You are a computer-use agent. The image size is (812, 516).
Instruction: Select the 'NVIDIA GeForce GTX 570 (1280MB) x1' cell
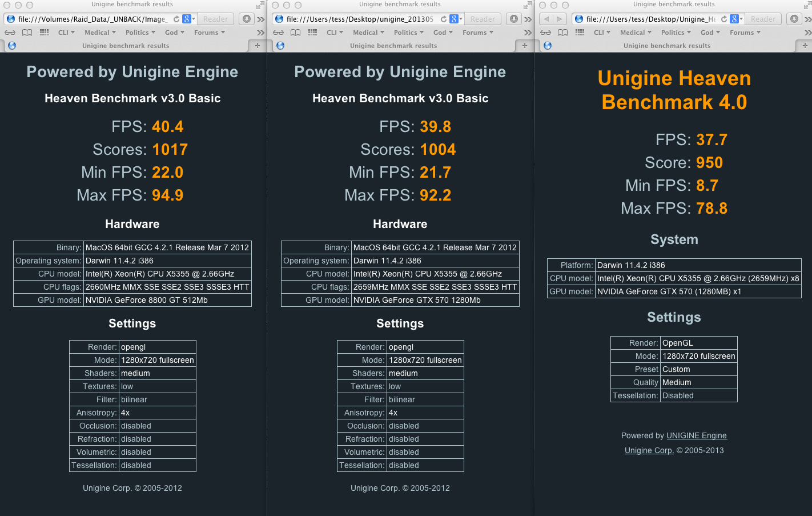(698, 291)
